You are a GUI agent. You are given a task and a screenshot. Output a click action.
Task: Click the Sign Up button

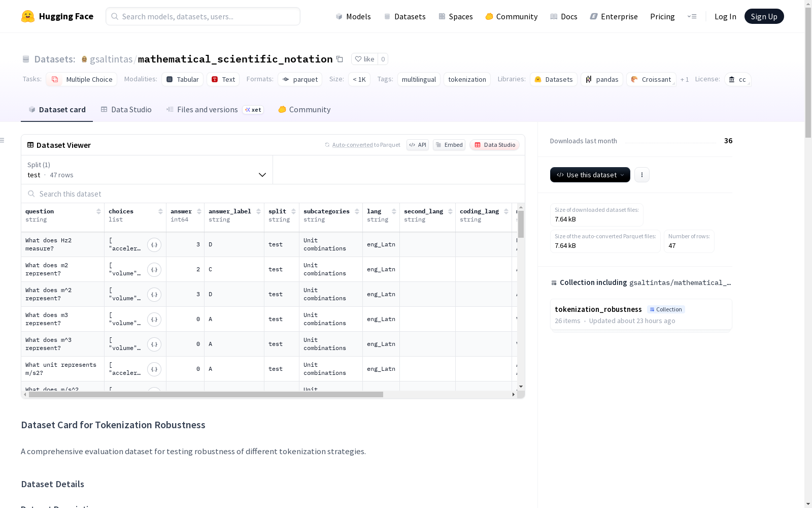(764, 16)
